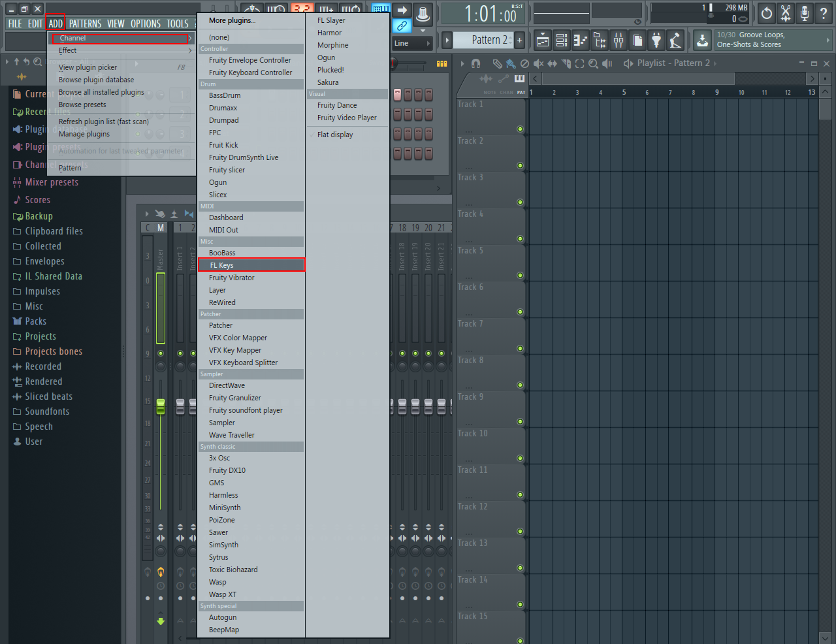Click the tempo tapper icon
This screenshot has width=836, height=644.
pyautogui.click(x=675, y=40)
